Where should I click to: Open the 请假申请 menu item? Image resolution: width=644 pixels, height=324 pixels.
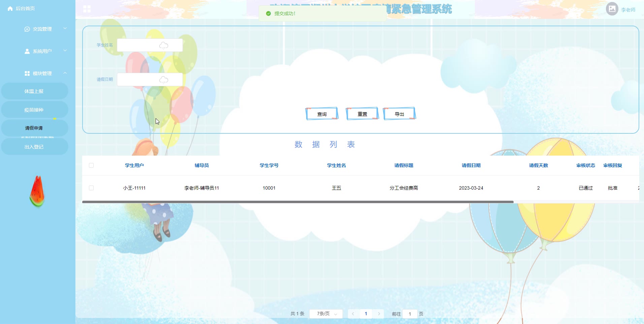pyautogui.click(x=34, y=128)
